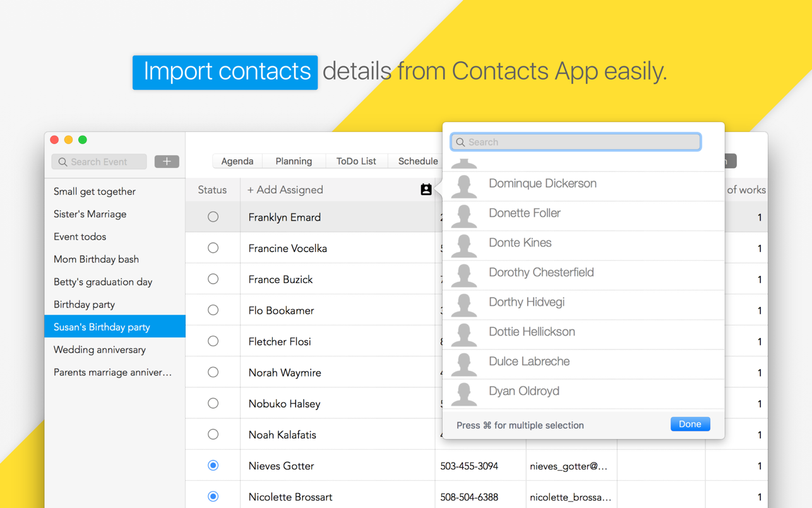Viewport: 812px width, 508px height.
Task: Open the ToDo List tab
Action: (x=356, y=161)
